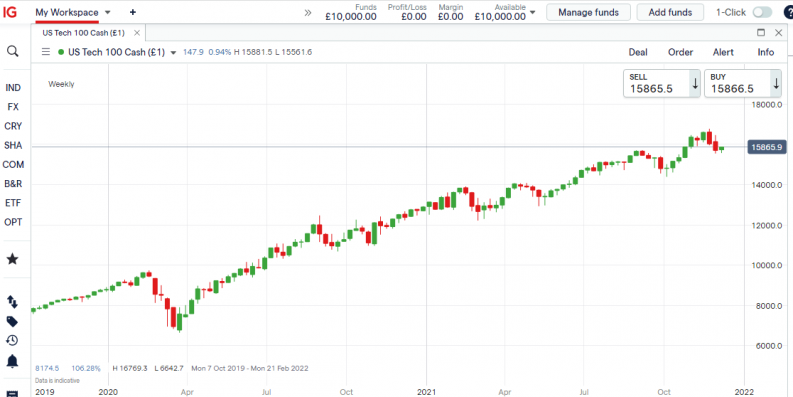Open the Deal tab
Viewport: 793px width, 397px height.
638,52
